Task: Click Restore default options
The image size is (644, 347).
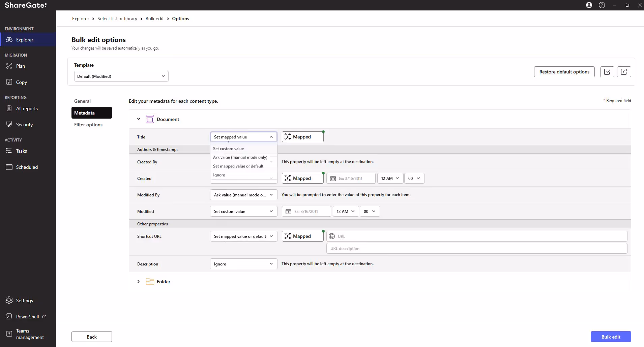Action: point(564,72)
